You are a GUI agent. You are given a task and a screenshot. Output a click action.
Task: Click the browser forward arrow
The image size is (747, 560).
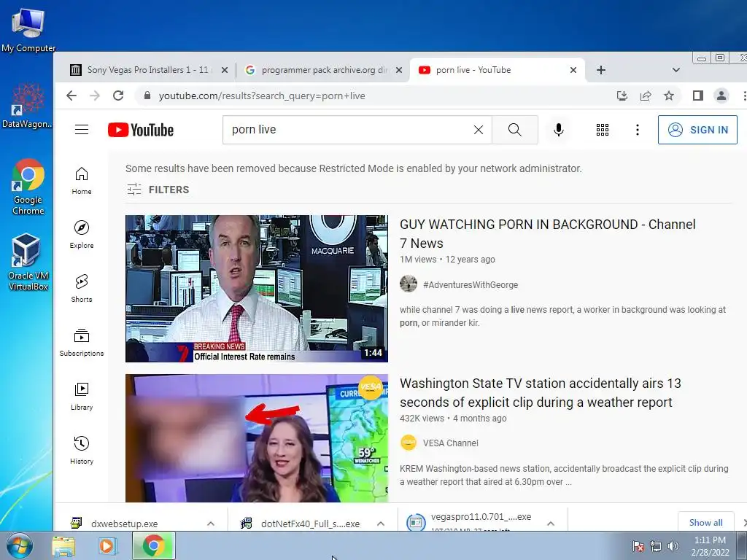[x=95, y=96]
